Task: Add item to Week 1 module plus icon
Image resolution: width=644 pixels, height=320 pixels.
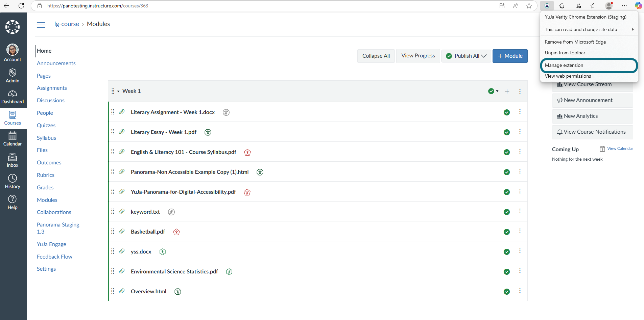Action: 507,91
